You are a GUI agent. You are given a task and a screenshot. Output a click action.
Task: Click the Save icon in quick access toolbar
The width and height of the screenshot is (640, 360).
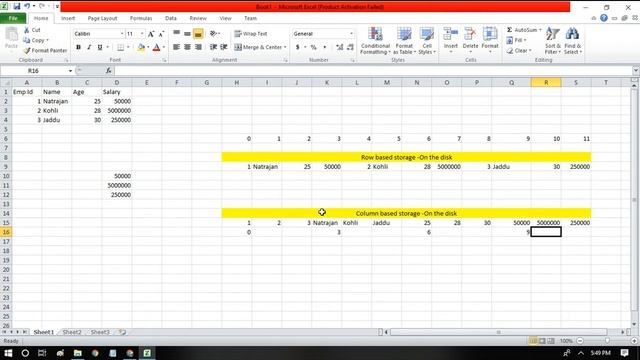(x=17, y=6)
